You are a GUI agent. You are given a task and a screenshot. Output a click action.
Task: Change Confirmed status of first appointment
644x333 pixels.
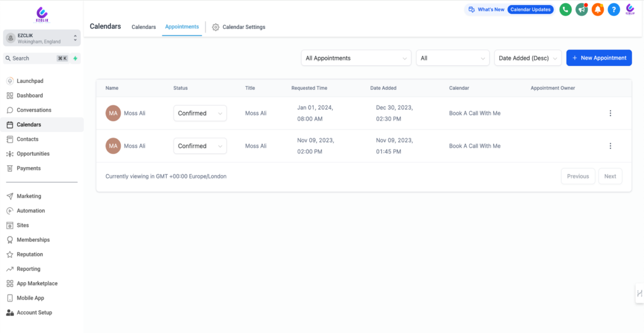(x=200, y=113)
